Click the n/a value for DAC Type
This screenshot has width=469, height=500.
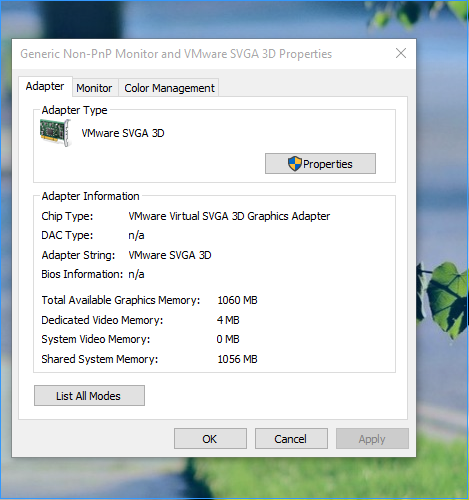click(136, 235)
